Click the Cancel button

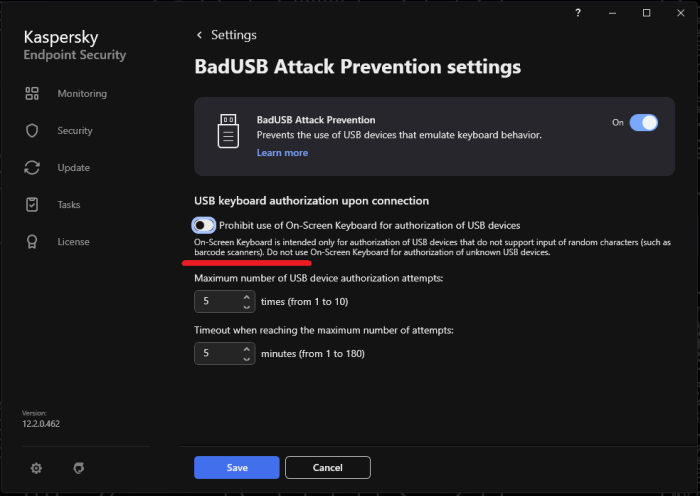point(328,467)
